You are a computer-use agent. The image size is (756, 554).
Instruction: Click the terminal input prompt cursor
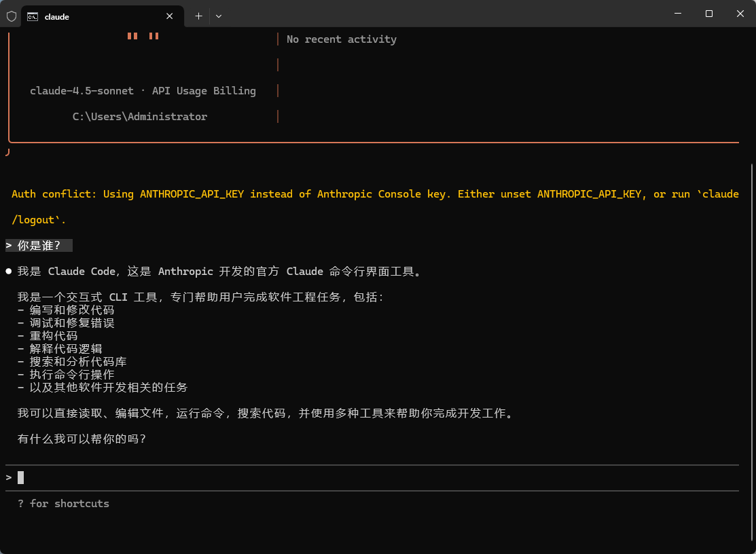pyautogui.click(x=20, y=477)
